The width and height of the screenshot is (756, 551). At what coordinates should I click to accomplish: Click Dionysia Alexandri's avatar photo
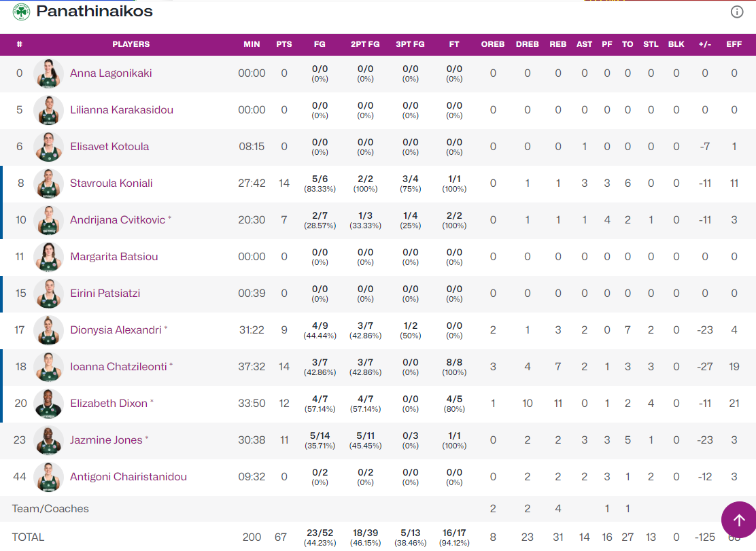point(49,330)
